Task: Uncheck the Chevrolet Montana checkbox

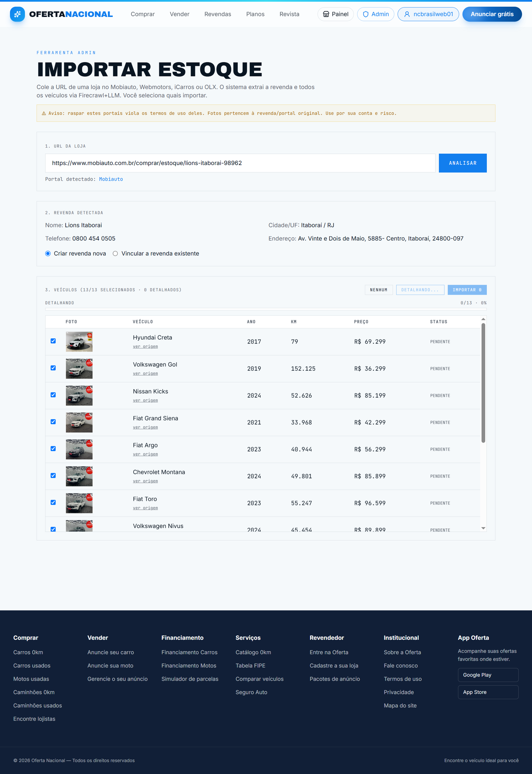Action: pos(53,476)
